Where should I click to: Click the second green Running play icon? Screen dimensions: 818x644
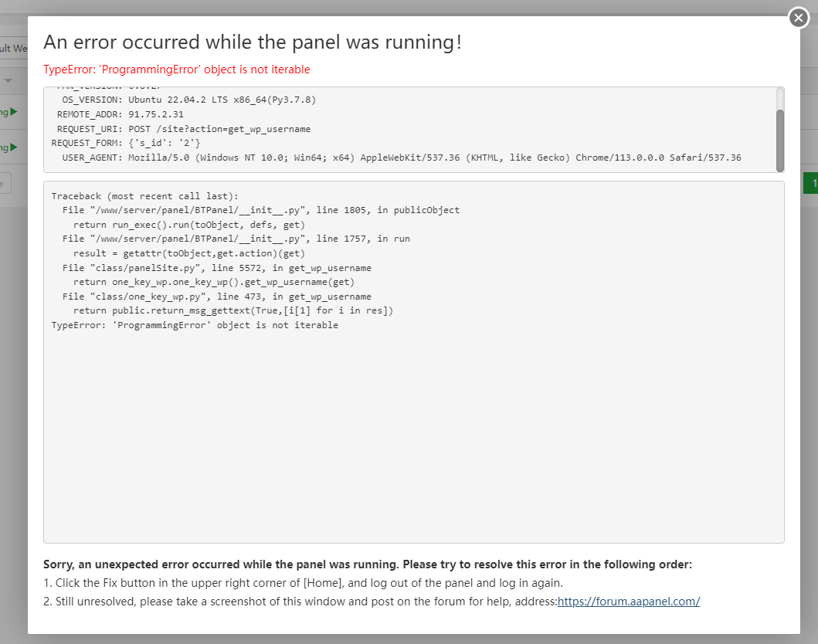coord(14,147)
